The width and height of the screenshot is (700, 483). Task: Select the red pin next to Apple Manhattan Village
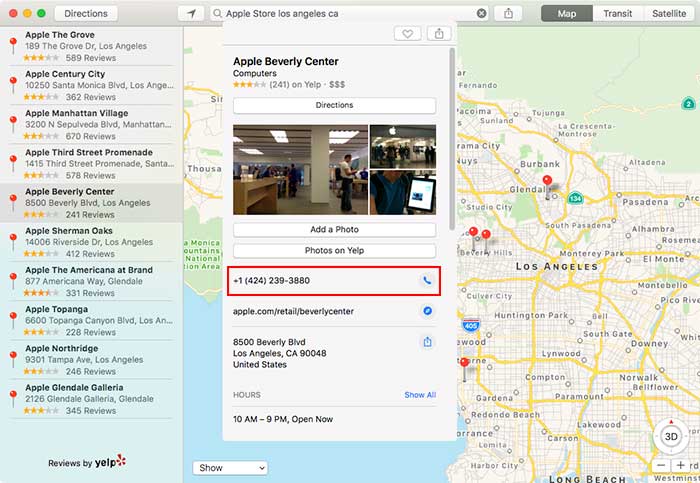tap(13, 124)
